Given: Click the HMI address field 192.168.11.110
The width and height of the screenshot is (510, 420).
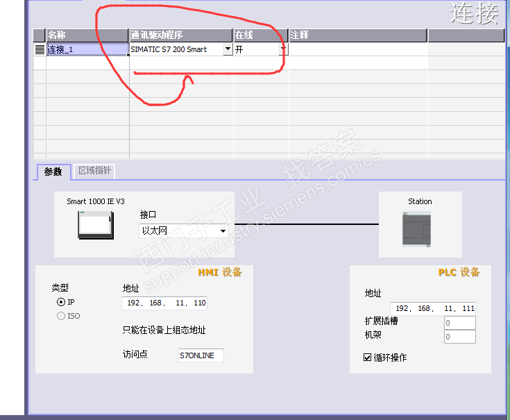Looking at the screenshot, I should tap(164, 303).
